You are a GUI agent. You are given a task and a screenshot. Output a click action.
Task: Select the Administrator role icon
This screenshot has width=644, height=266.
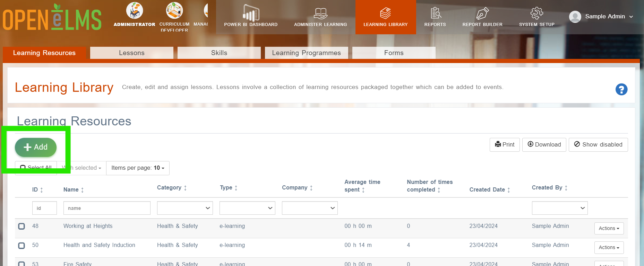coord(135,10)
